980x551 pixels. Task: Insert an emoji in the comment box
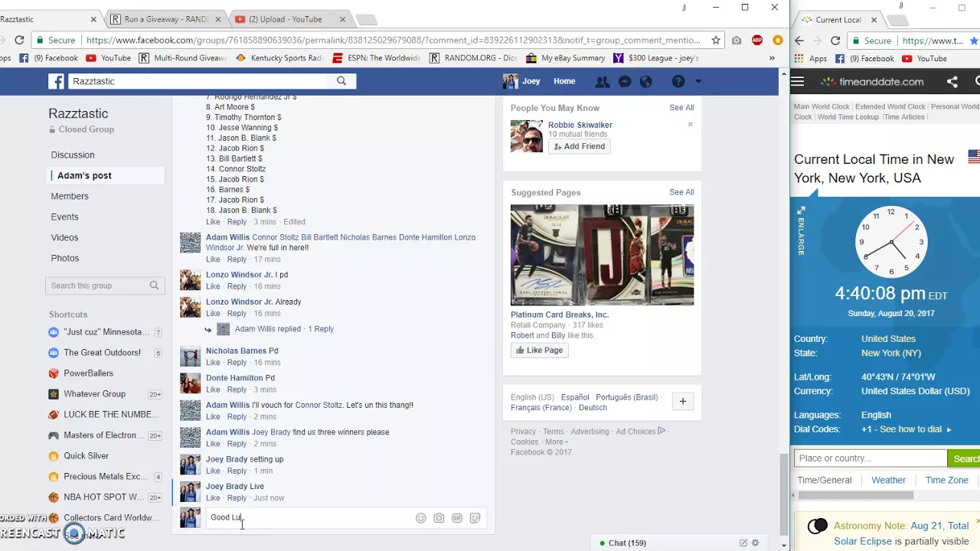point(420,518)
